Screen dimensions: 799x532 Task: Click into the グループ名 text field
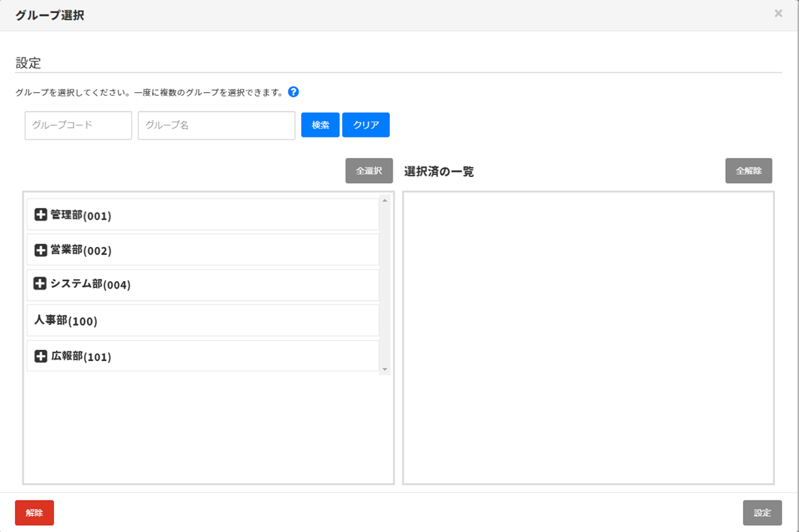pyautogui.click(x=216, y=126)
